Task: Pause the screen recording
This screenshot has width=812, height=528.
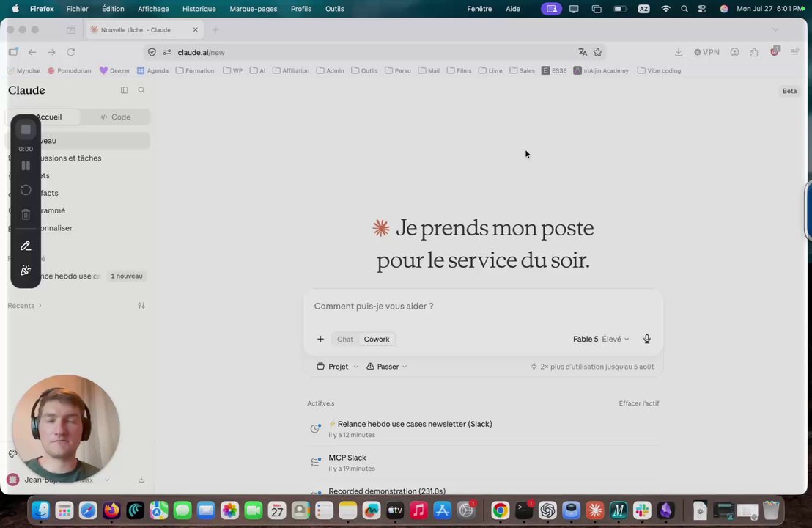Action: point(26,166)
